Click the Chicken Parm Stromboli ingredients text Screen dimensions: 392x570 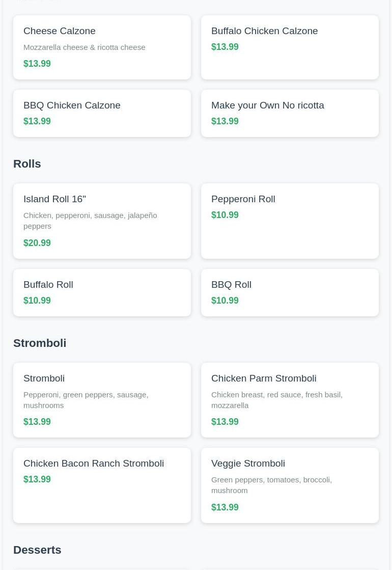(x=276, y=400)
